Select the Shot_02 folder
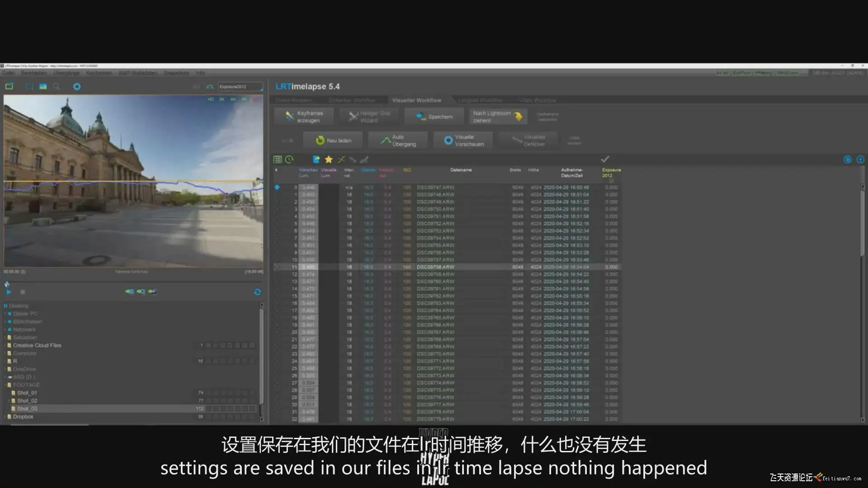This screenshot has width=868, height=488. pos(27,401)
